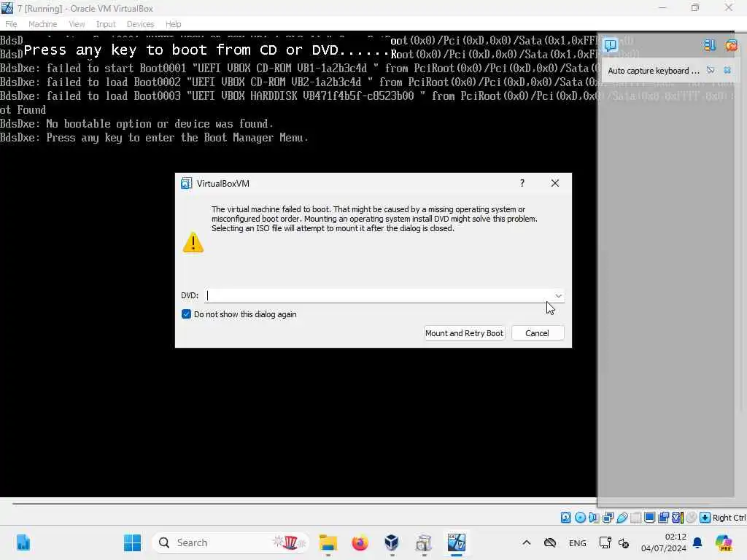Open the USB devices indicator in status bar

click(622, 518)
